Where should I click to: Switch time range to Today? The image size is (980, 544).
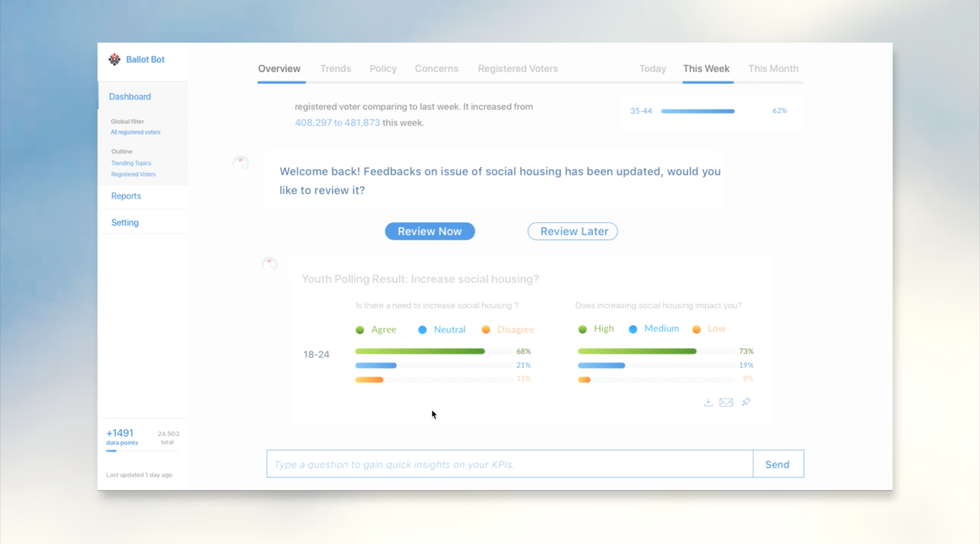coord(653,69)
